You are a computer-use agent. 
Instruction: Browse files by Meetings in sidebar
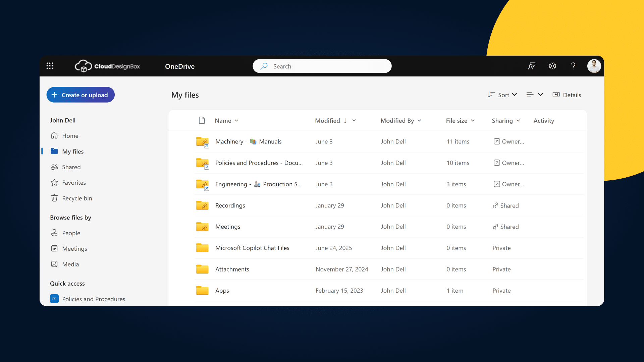pos(74,249)
